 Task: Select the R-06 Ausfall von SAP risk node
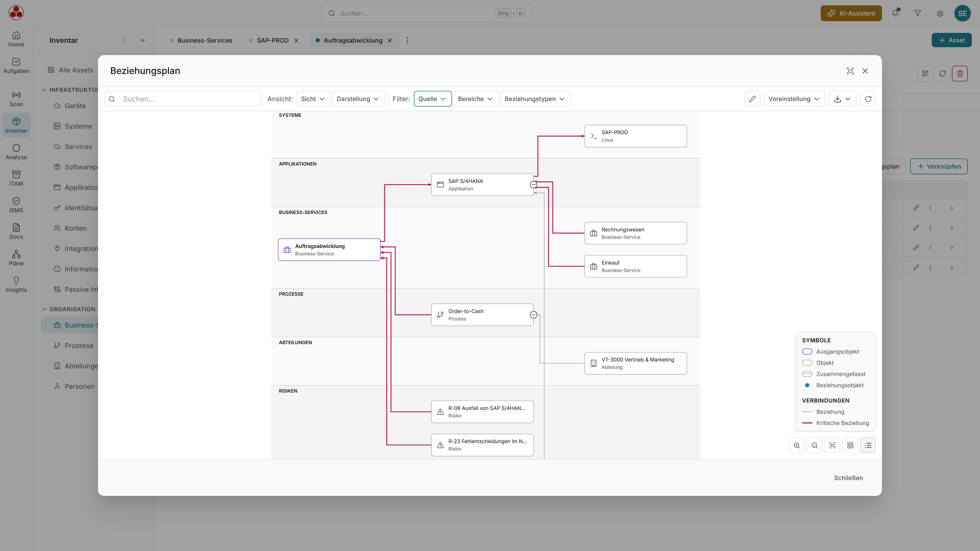482,412
